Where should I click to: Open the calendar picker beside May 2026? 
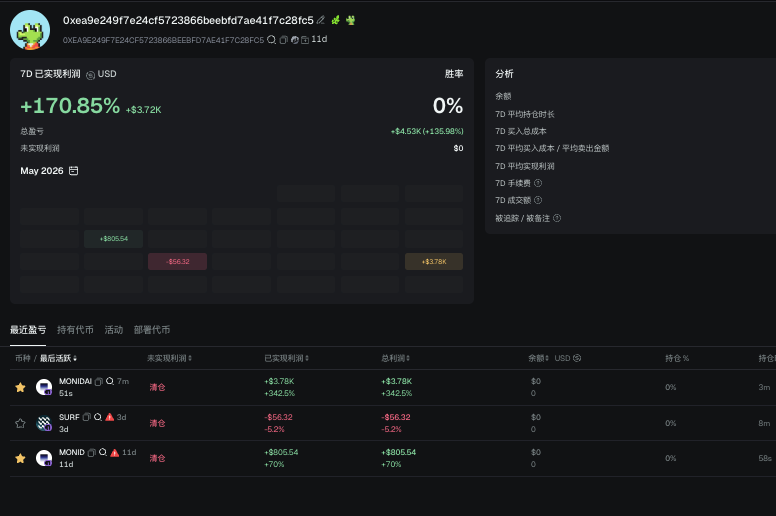tap(74, 171)
